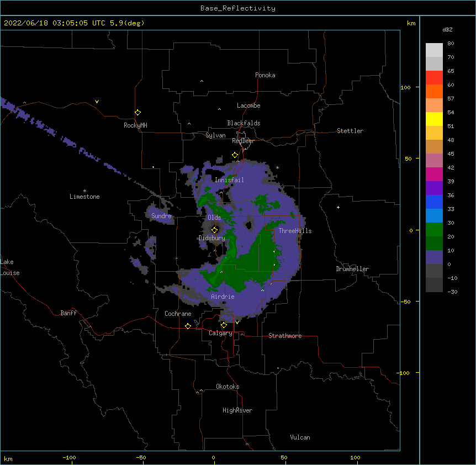Select the dark green 10-20 dBZ legend swatch
476x465 pixels.
coord(434,244)
